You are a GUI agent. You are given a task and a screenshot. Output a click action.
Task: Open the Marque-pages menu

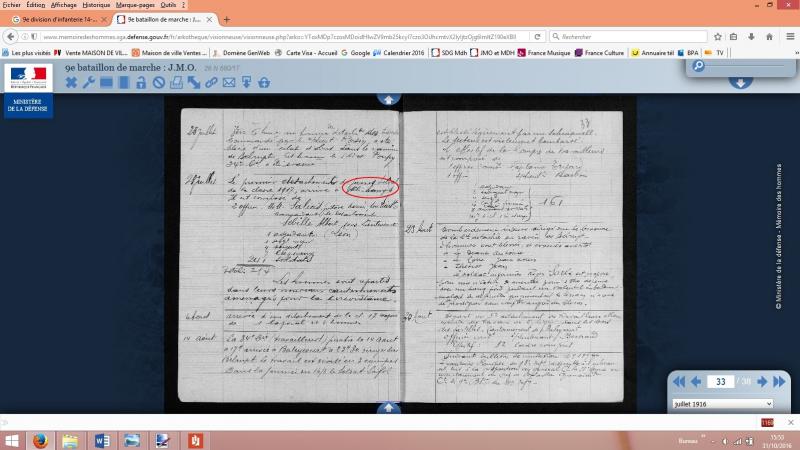coord(135,5)
